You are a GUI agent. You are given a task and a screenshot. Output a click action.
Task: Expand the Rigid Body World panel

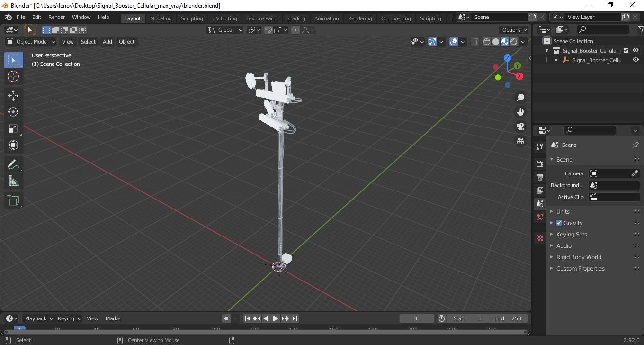579,257
